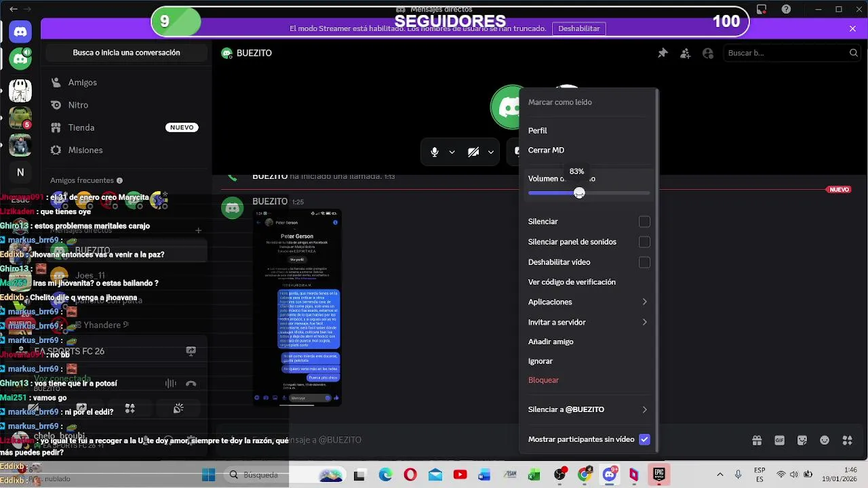Open the Windows Start menu

[x=208, y=475]
